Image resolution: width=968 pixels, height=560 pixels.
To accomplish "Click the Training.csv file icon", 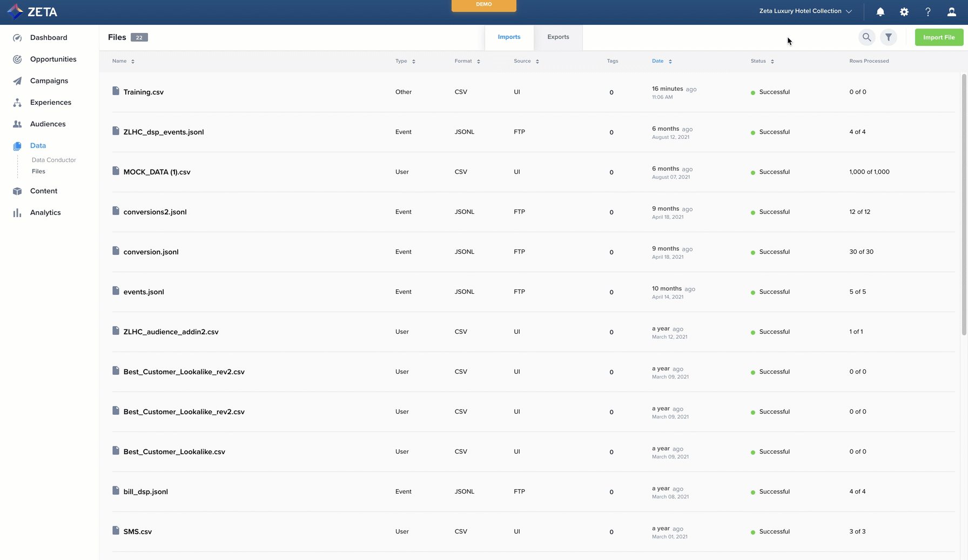I will coord(116,91).
